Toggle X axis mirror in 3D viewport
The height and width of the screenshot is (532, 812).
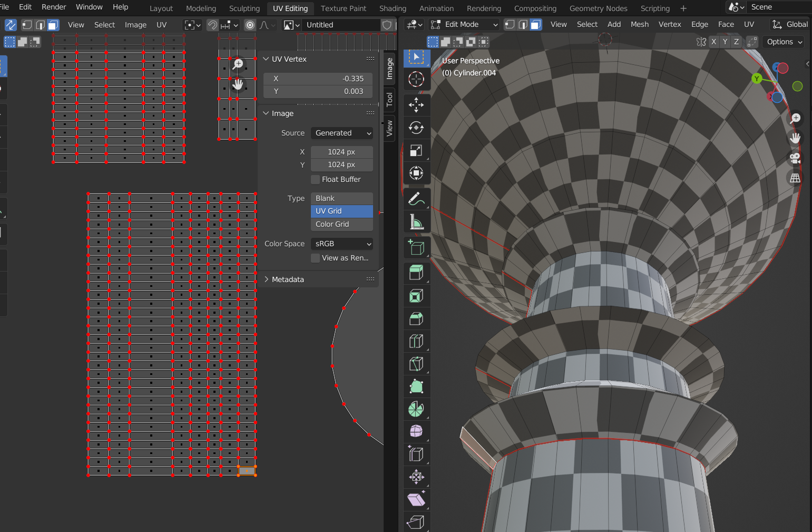pos(714,42)
